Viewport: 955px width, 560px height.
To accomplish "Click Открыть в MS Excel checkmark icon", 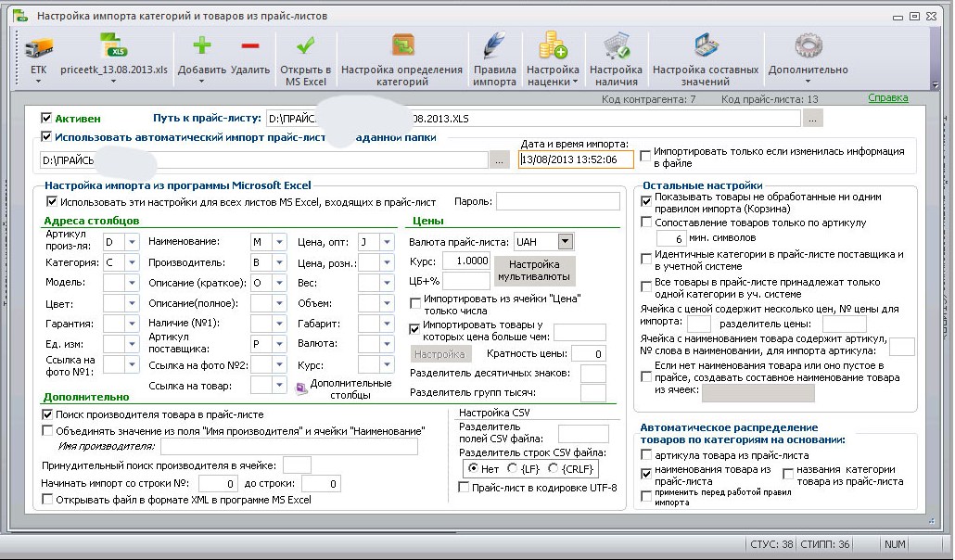I will [x=305, y=45].
